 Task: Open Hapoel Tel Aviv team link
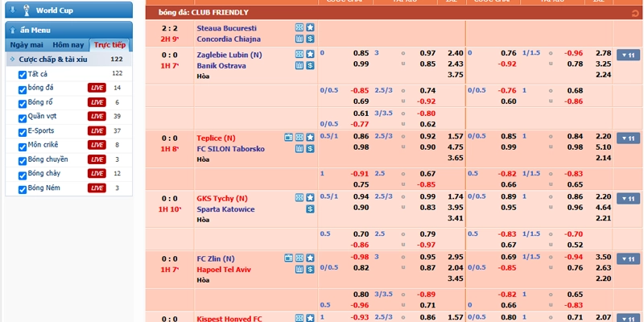tap(224, 270)
